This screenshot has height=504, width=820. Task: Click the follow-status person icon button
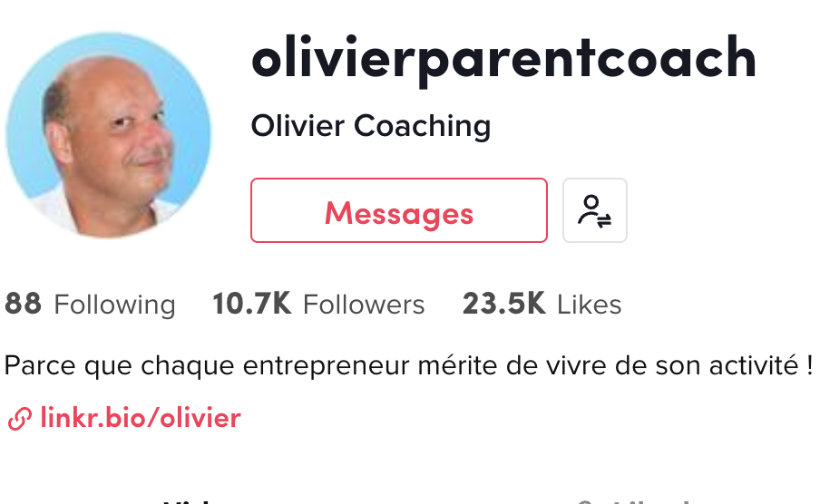595,210
